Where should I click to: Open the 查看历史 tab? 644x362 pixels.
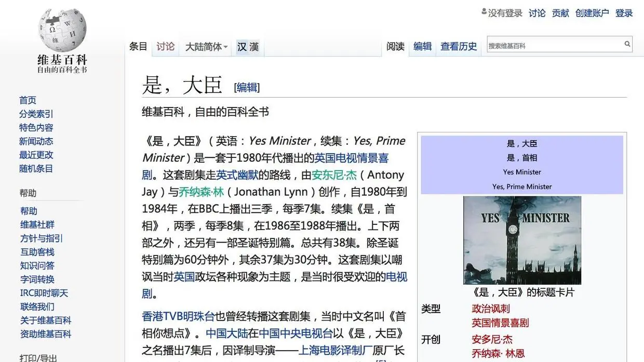[x=459, y=46]
